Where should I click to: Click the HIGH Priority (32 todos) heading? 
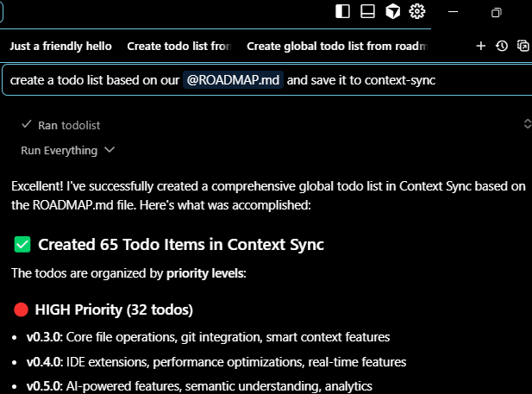114,309
